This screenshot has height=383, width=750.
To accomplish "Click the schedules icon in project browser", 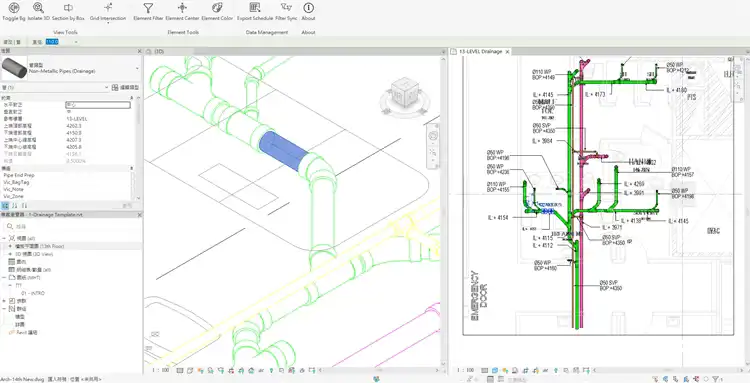I will tap(12, 270).
